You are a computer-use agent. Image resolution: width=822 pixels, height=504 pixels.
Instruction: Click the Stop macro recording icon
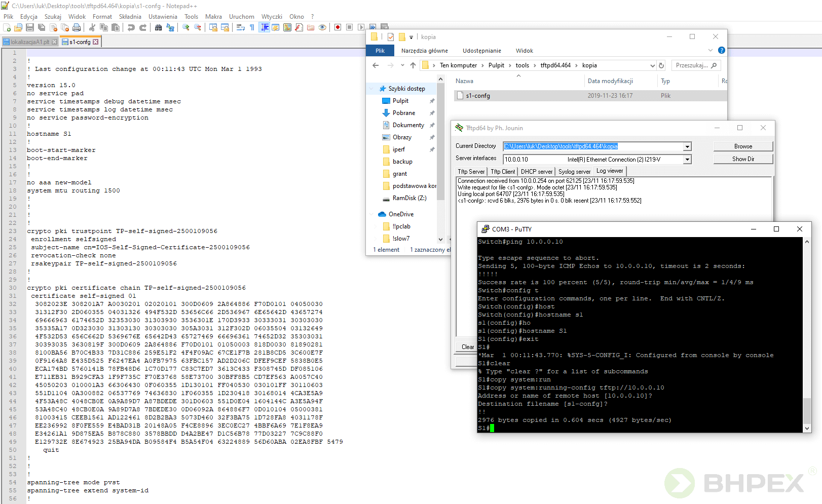[350, 27]
